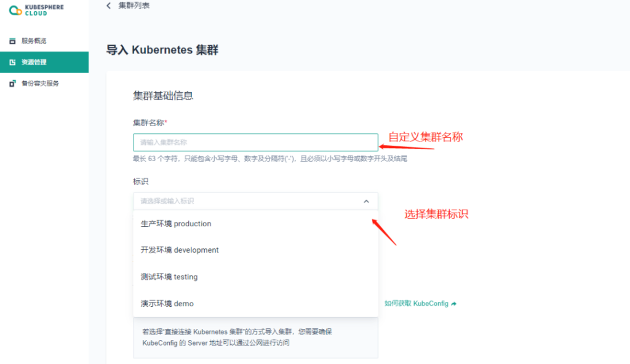Click the service overview icon in sidebar
Viewport: 630px width, 364px height.
pyautogui.click(x=12, y=41)
